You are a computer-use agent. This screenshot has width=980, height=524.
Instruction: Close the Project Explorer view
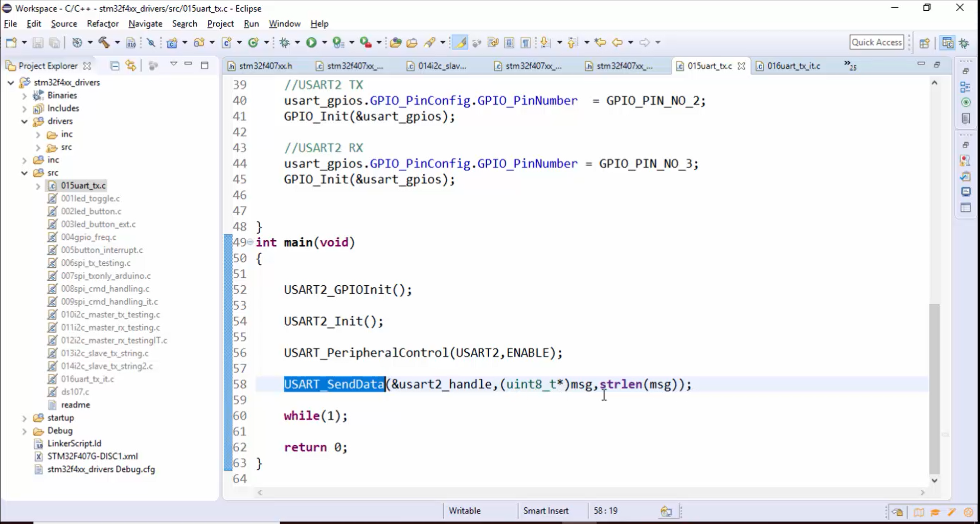pyautogui.click(x=87, y=66)
